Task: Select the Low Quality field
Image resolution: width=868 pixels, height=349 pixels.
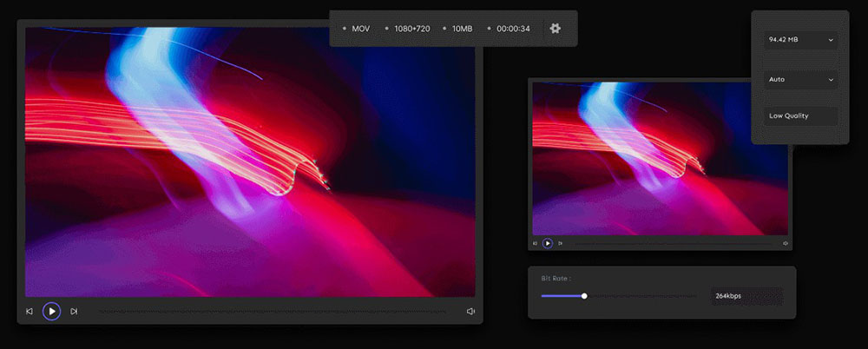Action: point(799,115)
